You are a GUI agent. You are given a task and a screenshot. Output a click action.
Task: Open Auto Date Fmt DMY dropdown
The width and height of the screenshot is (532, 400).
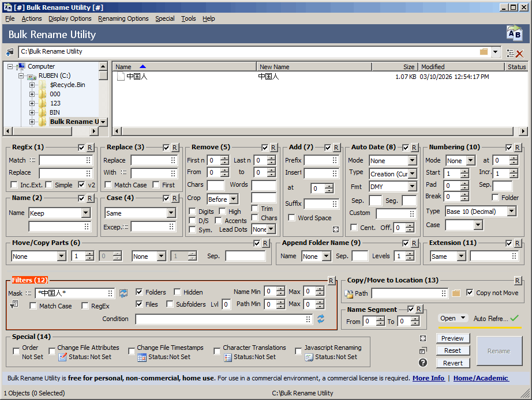pos(412,186)
